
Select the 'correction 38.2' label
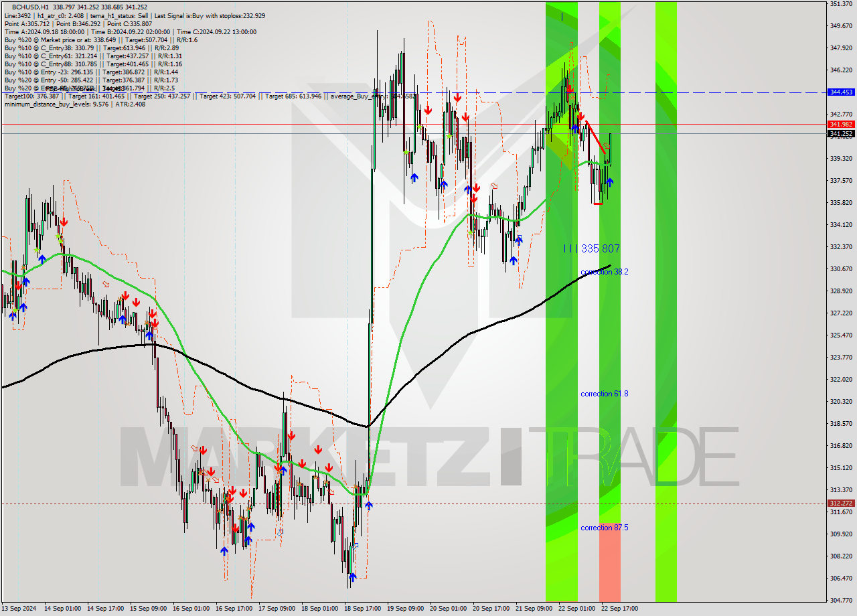605,272
